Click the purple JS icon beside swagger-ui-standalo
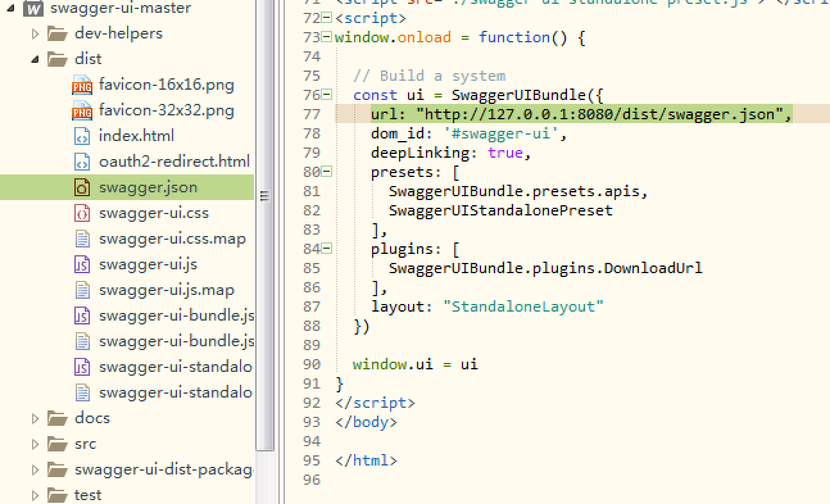 point(82,367)
